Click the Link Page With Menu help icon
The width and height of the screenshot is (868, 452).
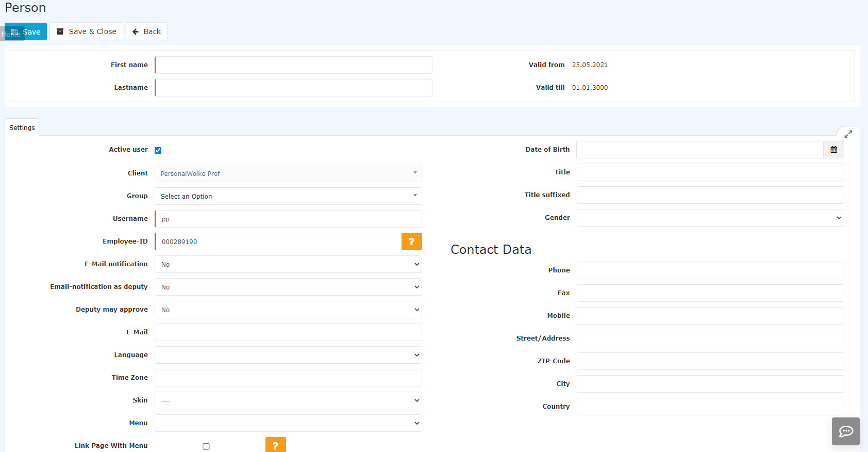point(276,445)
